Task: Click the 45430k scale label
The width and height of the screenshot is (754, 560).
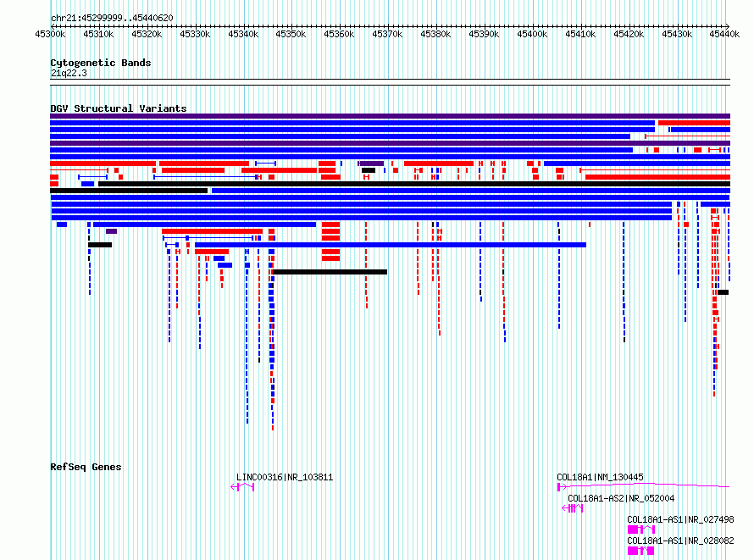Action: (x=677, y=34)
